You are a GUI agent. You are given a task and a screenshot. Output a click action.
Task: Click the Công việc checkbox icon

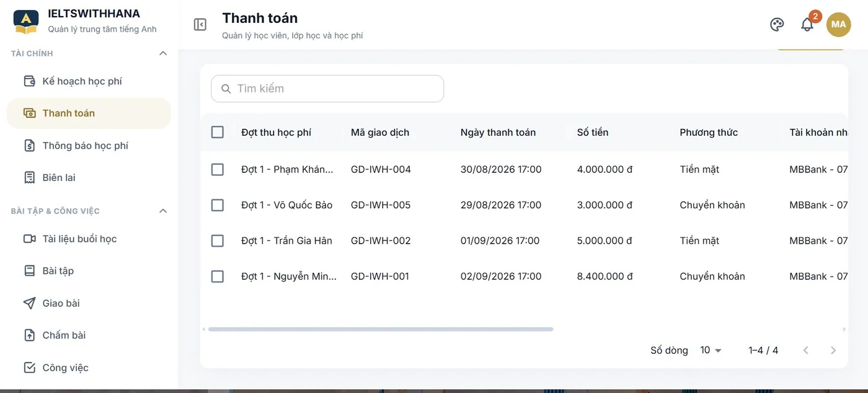[x=29, y=368]
